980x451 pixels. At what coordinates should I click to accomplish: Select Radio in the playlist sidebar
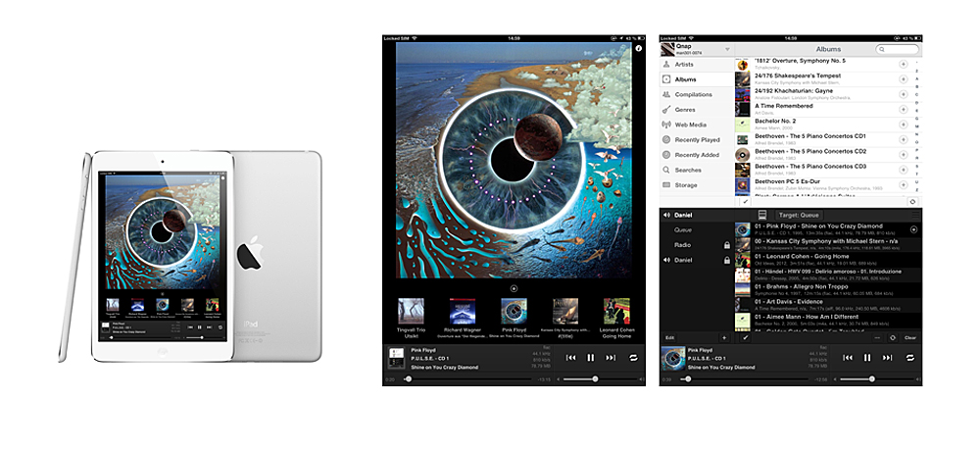696,245
